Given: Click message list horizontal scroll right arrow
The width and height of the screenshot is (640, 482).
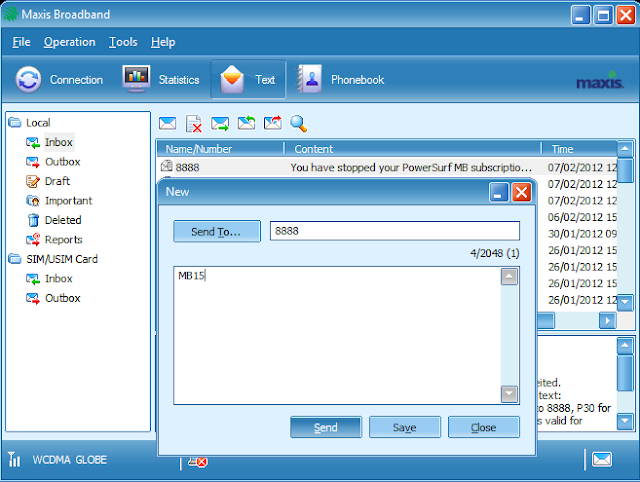Looking at the screenshot, I should 607,320.
